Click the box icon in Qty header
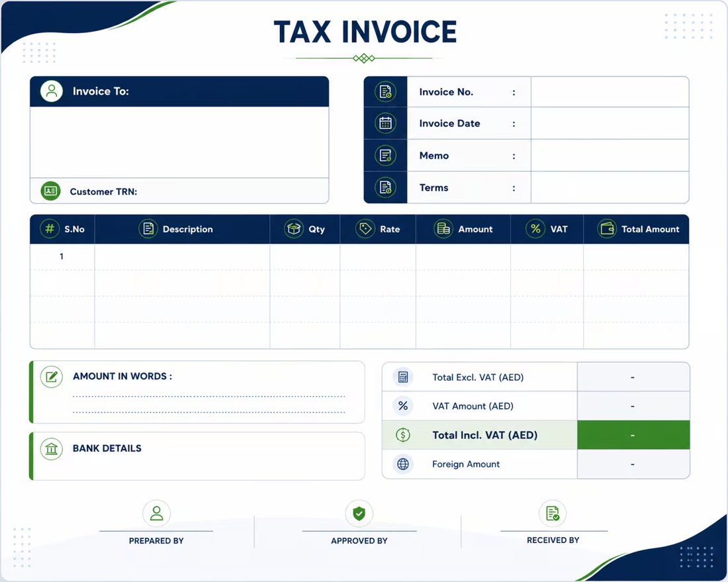 tap(293, 229)
